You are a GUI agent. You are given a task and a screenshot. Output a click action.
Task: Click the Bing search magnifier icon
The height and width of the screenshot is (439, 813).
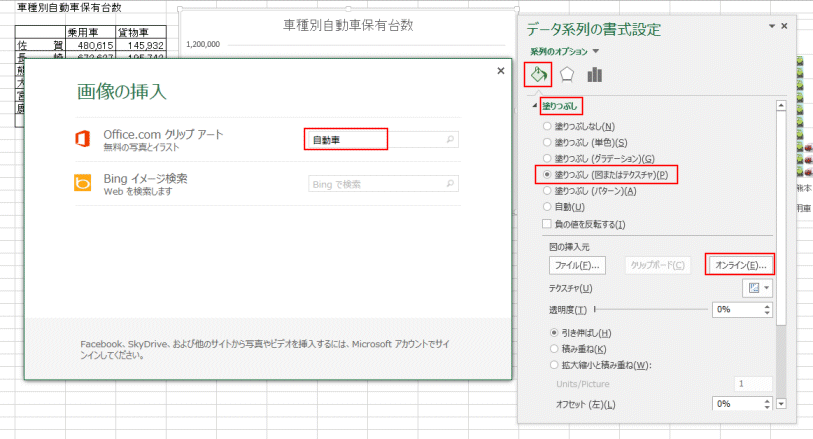(451, 184)
